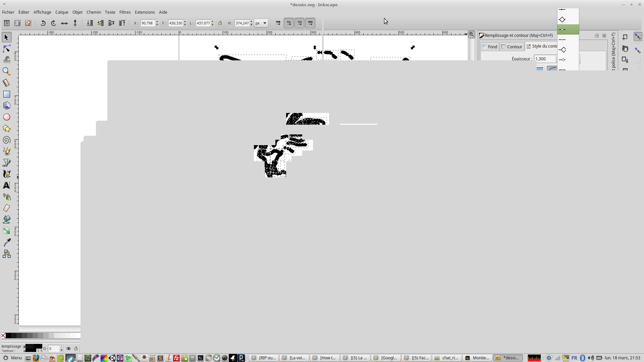Select the Zoom magnifier tool
Viewport: 644px width, 362px height.
coord(6,71)
